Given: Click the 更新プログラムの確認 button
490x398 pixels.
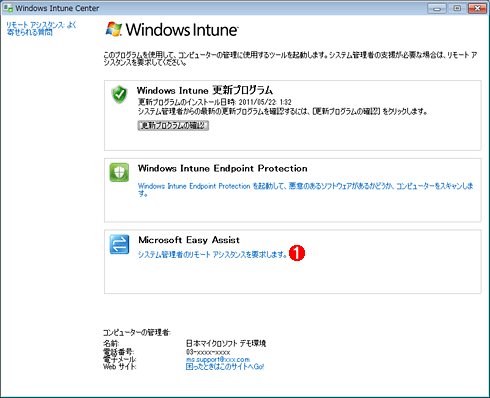Looking at the screenshot, I should tap(173, 125).
